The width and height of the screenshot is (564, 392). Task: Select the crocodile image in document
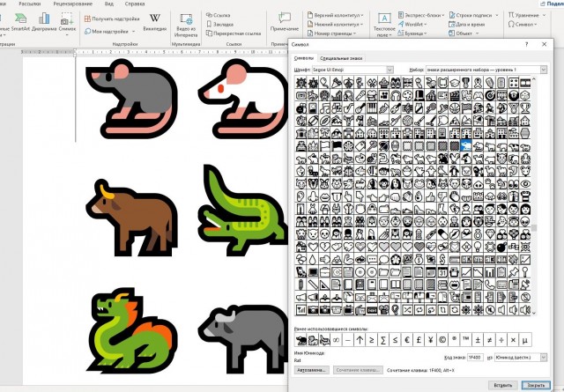click(x=243, y=210)
